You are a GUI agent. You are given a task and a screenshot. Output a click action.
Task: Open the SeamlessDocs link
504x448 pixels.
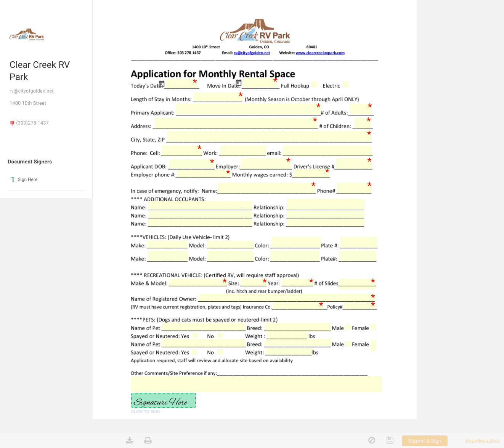point(483,441)
